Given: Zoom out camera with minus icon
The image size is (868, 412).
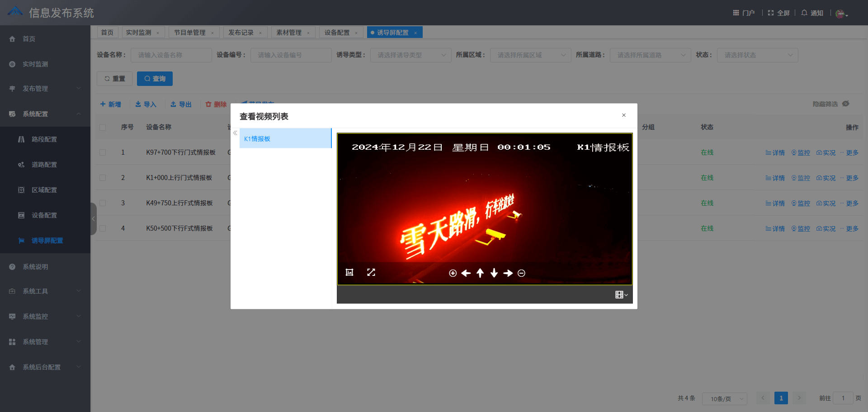Looking at the screenshot, I should [521, 273].
